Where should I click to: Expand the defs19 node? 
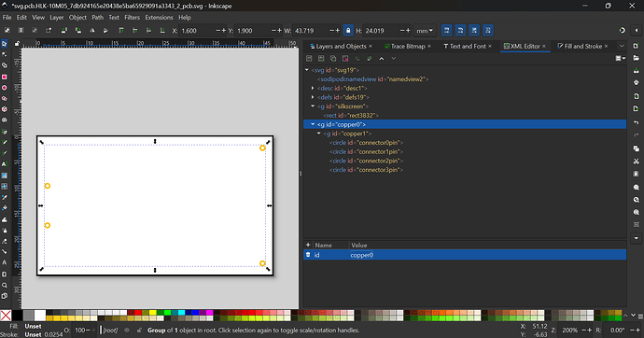[x=313, y=97]
